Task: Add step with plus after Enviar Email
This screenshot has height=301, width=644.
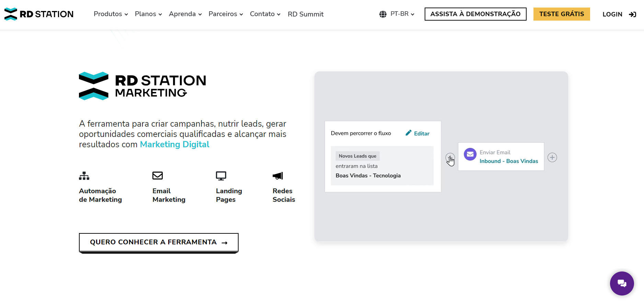Action: 552,158
